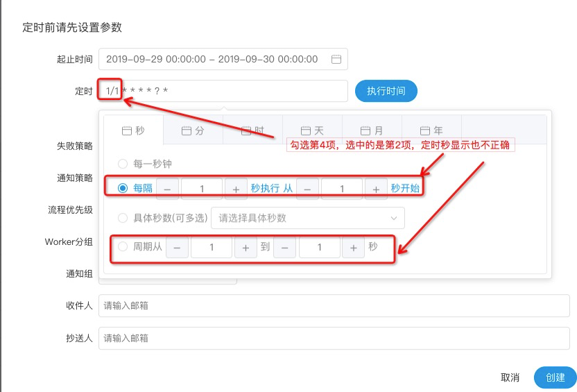Click the calendar icon on 秒 tab
The height and width of the screenshot is (392, 577).
pyautogui.click(x=127, y=130)
